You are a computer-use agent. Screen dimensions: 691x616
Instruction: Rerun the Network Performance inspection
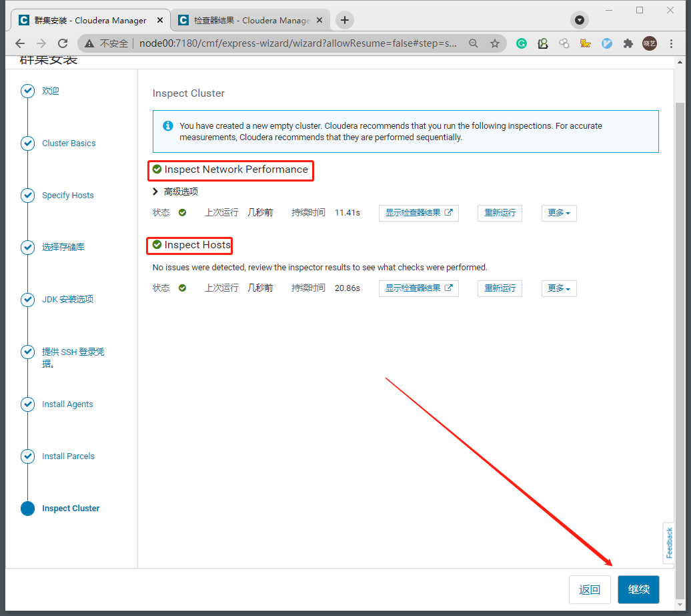[500, 213]
